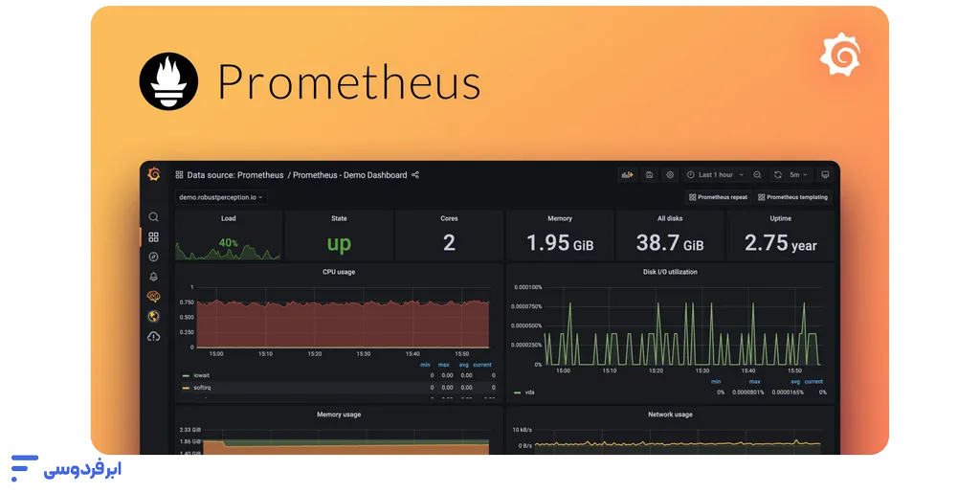Open the Dashboards grid icon in the sidebar
The width and height of the screenshot is (980, 493).
153,236
